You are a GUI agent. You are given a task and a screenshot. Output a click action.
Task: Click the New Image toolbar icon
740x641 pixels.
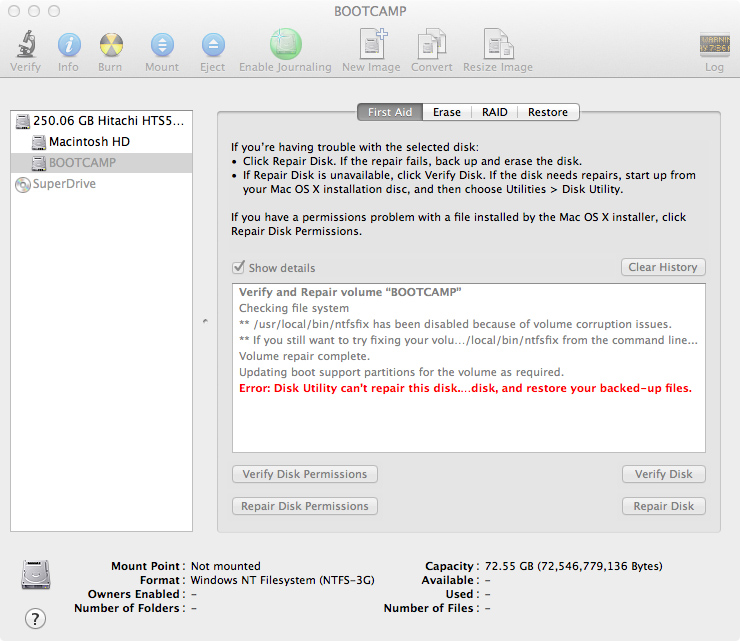(373, 43)
